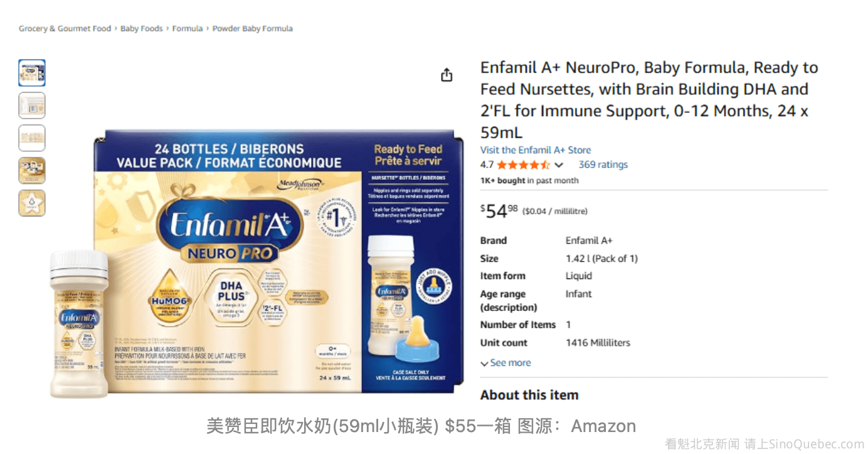The height and width of the screenshot is (454, 868).
Task: Go to Baby Foods breadcrumb
Action: pos(142,28)
